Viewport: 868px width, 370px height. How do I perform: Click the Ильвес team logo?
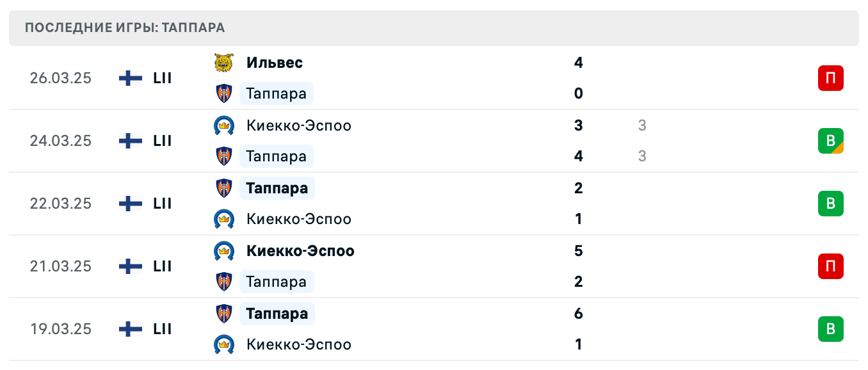tap(224, 63)
